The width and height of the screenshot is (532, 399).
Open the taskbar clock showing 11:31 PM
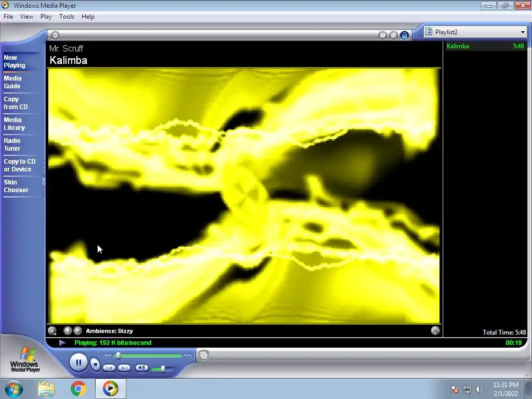(506, 389)
